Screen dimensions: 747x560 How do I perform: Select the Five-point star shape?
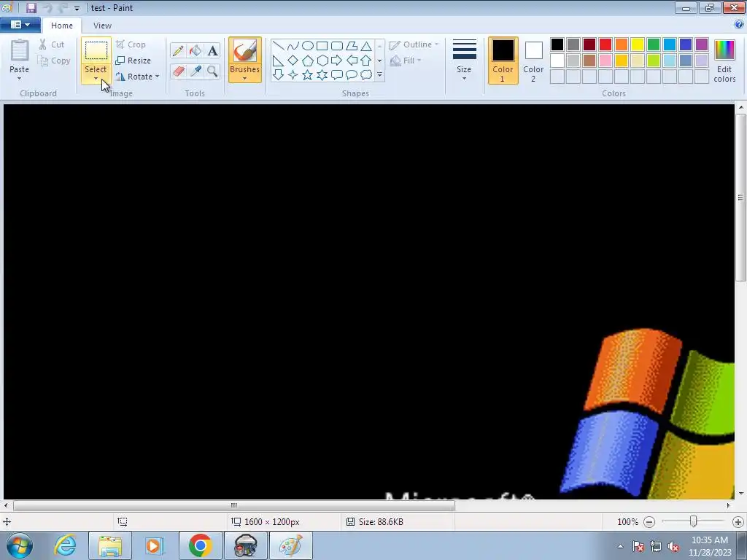pos(308,75)
